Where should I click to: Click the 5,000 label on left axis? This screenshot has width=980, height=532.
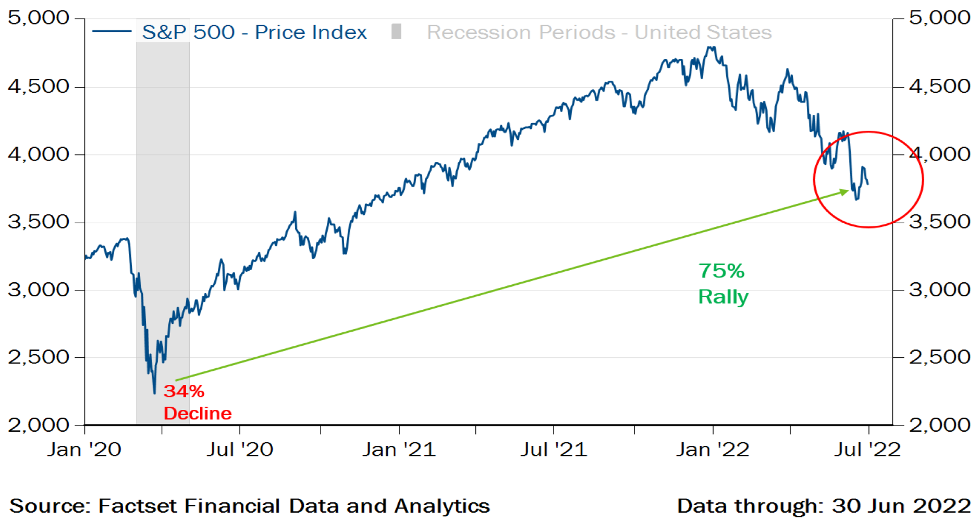39,18
